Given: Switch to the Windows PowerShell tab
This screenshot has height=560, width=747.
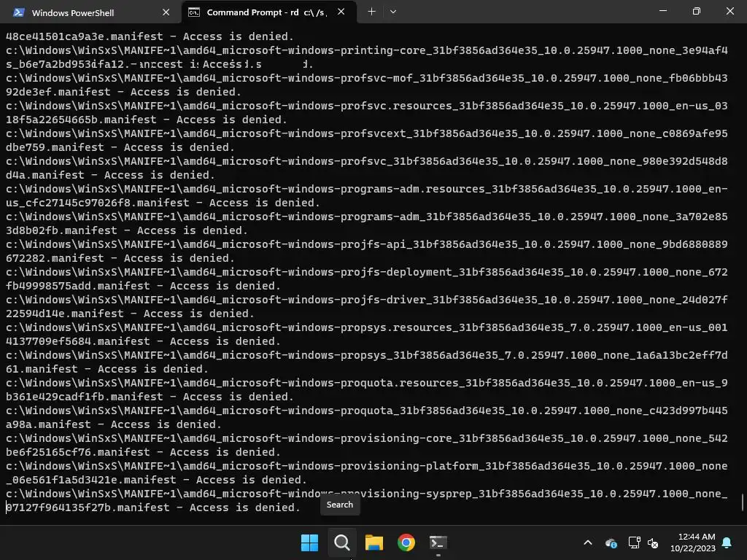Looking at the screenshot, I should click(90, 12).
